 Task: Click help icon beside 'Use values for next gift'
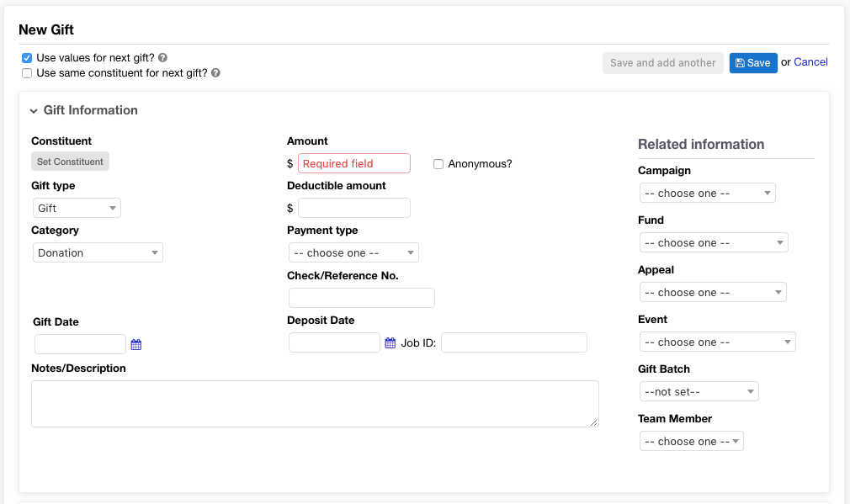click(x=162, y=58)
